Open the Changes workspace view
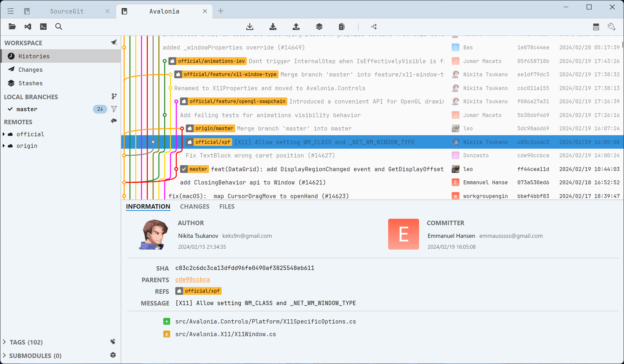Image resolution: width=624 pixels, height=364 pixels. tap(30, 70)
